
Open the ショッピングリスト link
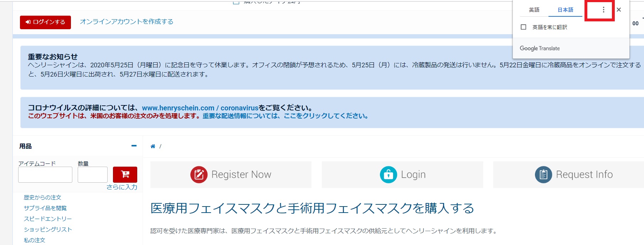click(48, 230)
